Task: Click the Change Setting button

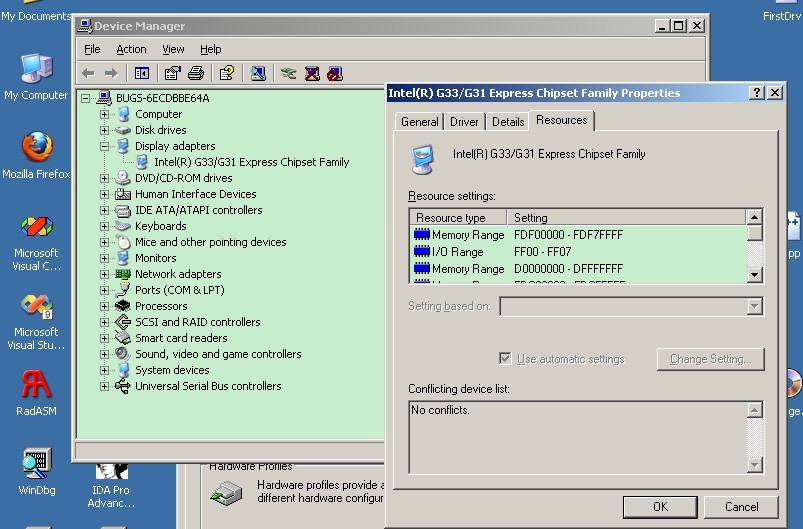Action: click(710, 359)
